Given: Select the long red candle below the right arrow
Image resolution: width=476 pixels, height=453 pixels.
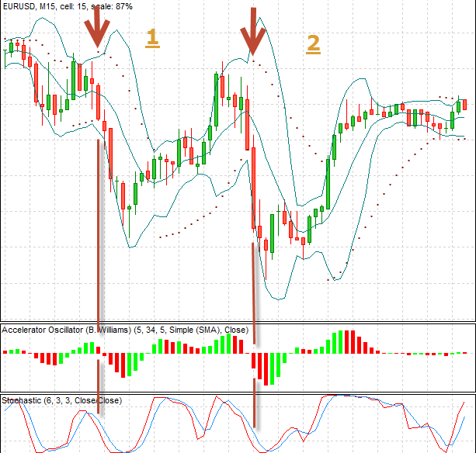Looking at the screenshot, I should tap(254, 188).
